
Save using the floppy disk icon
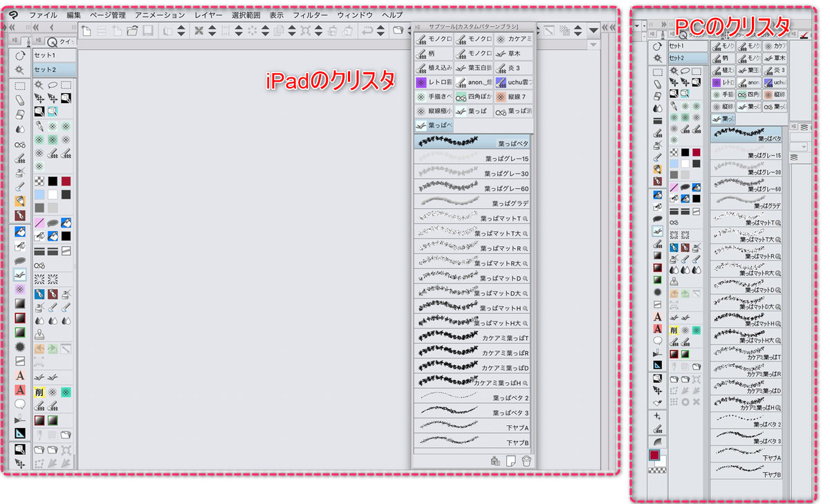pyautogui.click(x=147, y=30)
